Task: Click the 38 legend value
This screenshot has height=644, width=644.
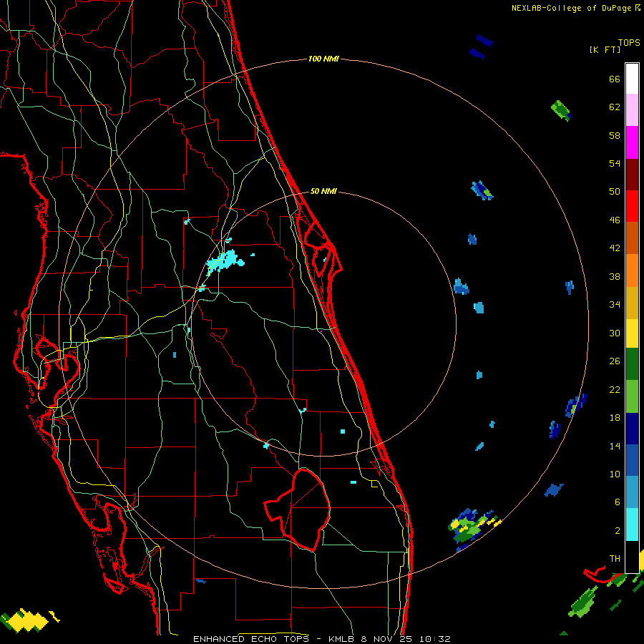Action: point(615,276)
